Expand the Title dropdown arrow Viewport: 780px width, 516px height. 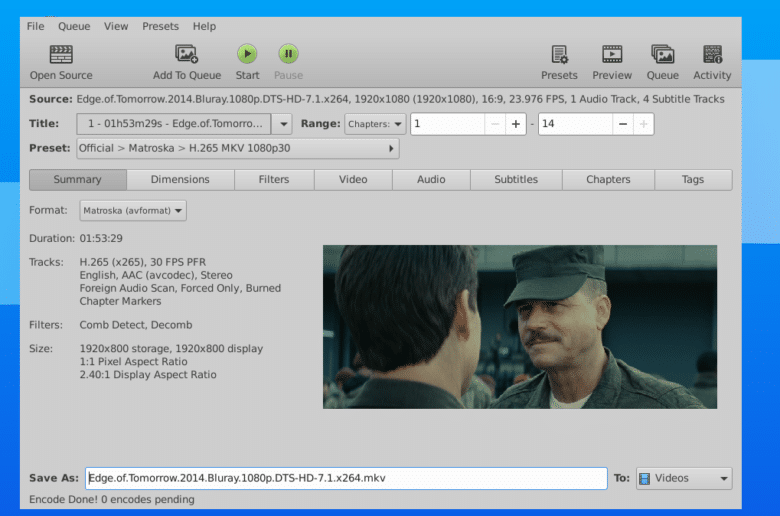283,124
